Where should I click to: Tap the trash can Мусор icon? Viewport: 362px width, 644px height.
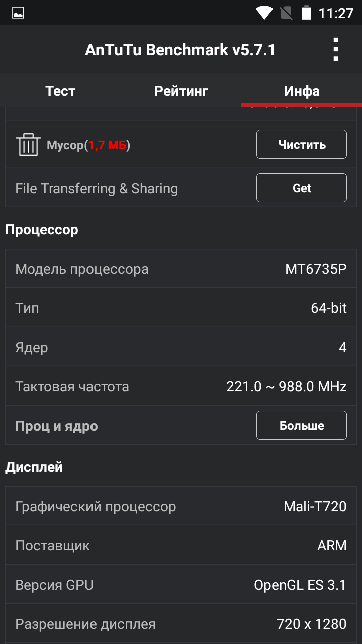click(28, 145)
